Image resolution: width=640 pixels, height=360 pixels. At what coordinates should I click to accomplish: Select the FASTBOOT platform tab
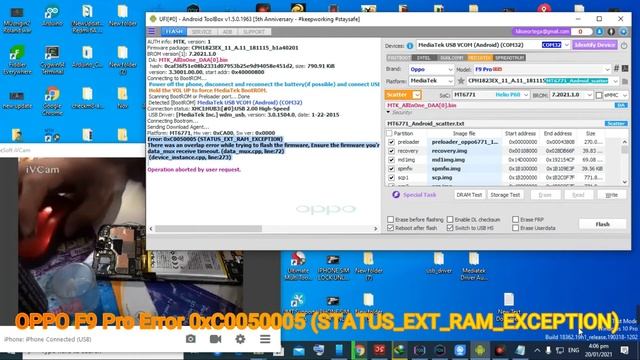pyautogui.click(x=399, y=58)
